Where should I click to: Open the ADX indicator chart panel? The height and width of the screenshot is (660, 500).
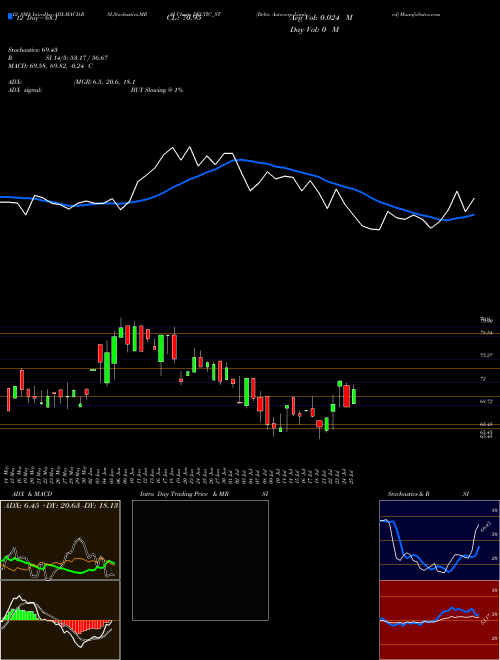tap(60, 540)
